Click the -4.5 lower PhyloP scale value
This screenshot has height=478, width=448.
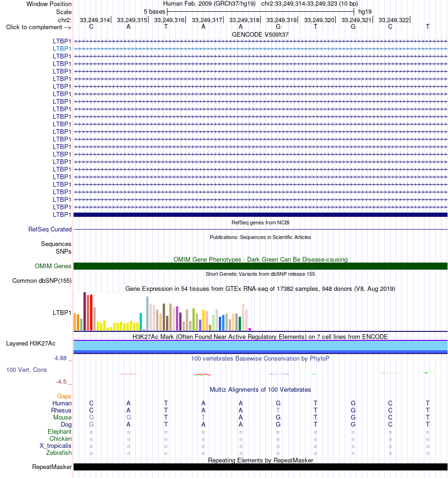(x=61, y=382)
